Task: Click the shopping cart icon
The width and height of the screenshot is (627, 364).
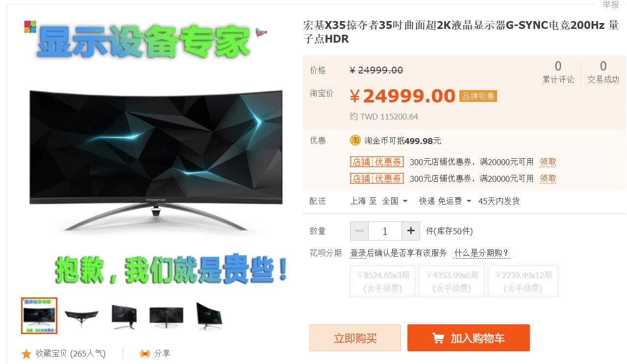Action: pyautogui.click(x=438, y=338)
